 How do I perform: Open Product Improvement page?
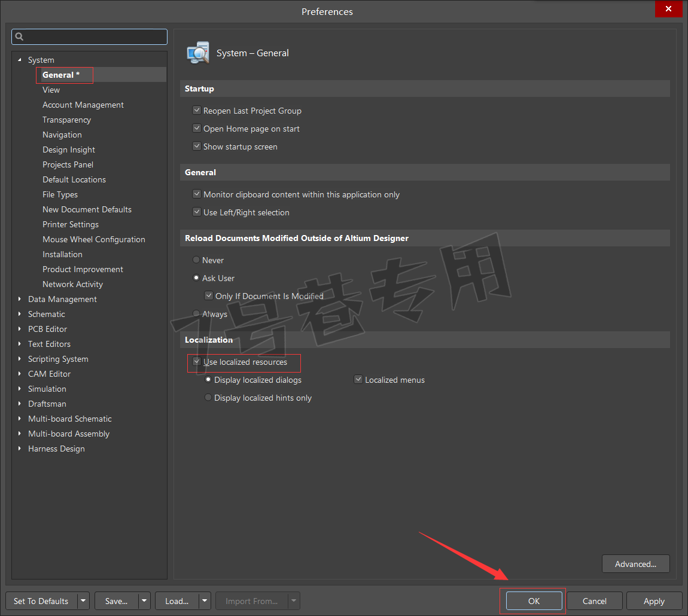coord(83,269)
